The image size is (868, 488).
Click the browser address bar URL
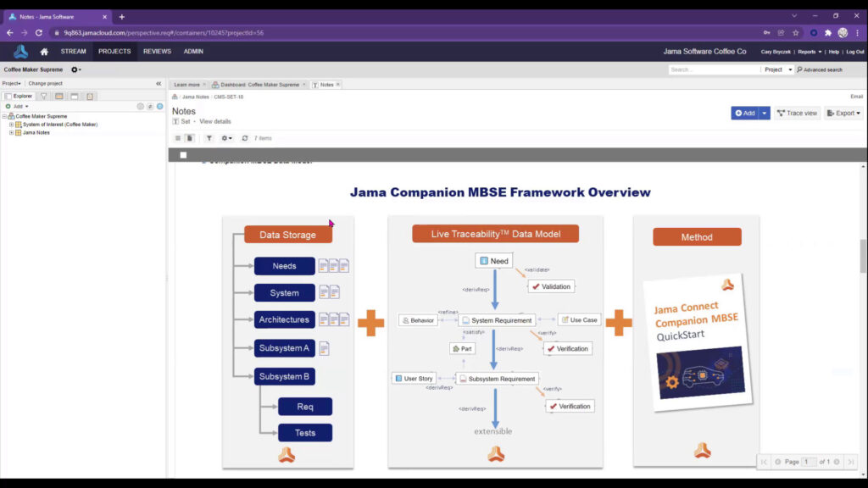pyautogui.click(x=164, y=33)
